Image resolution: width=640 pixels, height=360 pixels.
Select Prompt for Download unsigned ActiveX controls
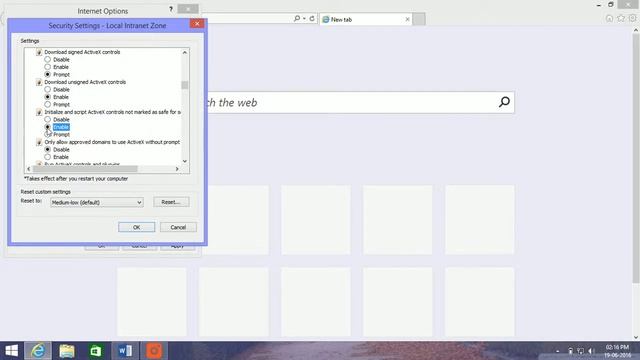48,104
